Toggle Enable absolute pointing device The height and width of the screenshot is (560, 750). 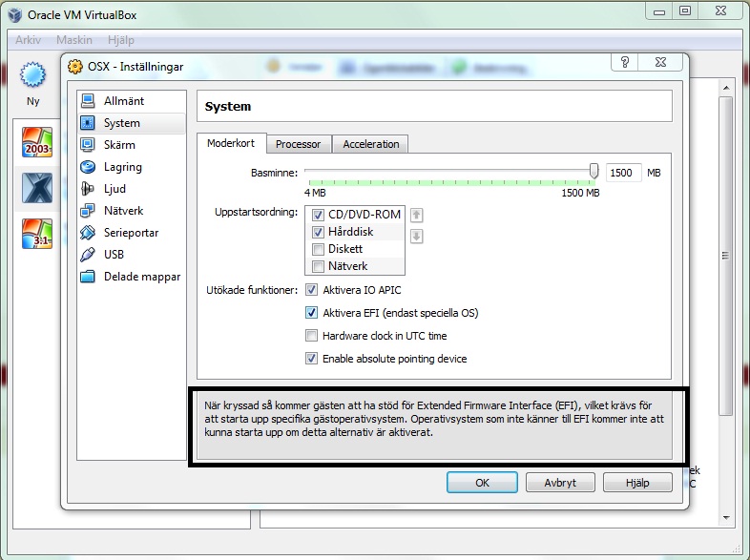pos(311,359)
